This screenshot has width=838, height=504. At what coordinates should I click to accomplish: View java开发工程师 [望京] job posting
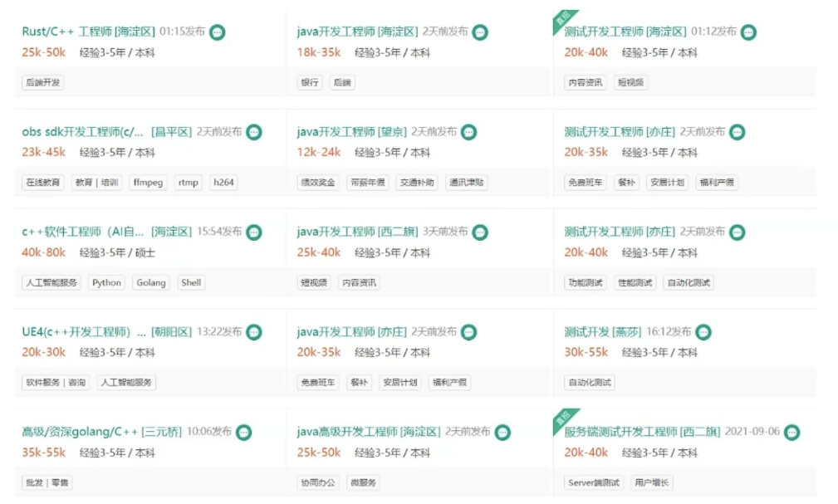351,131
